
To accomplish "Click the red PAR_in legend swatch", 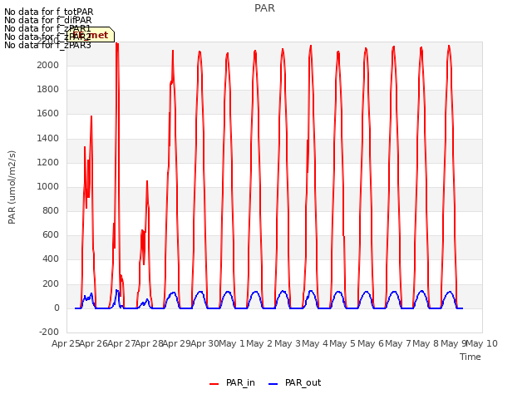I will pyautogui.click(x=214, y=384).
